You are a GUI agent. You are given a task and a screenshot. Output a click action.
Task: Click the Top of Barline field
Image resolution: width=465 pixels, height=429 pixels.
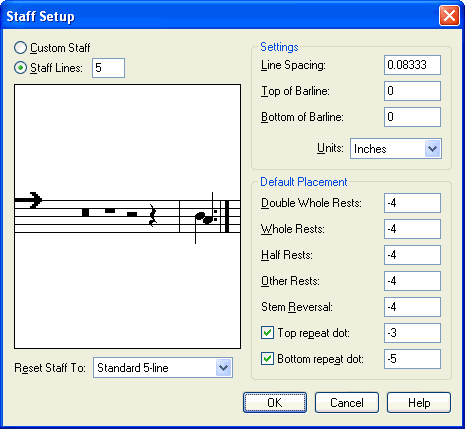[x=412, y=91]
